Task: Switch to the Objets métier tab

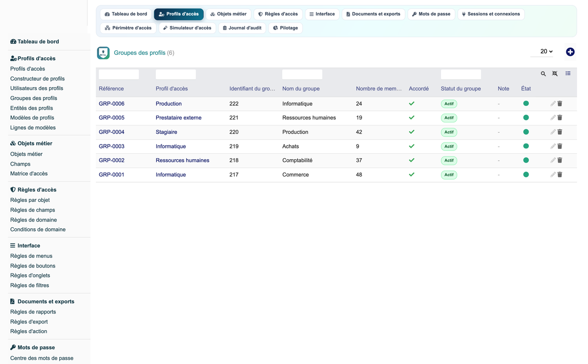Action: point(228,14)
